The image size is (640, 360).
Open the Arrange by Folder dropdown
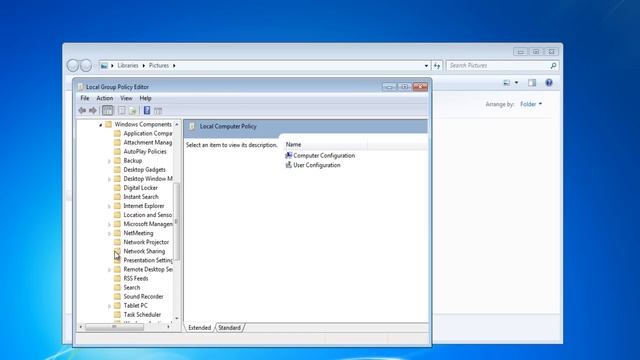(531, 104)
